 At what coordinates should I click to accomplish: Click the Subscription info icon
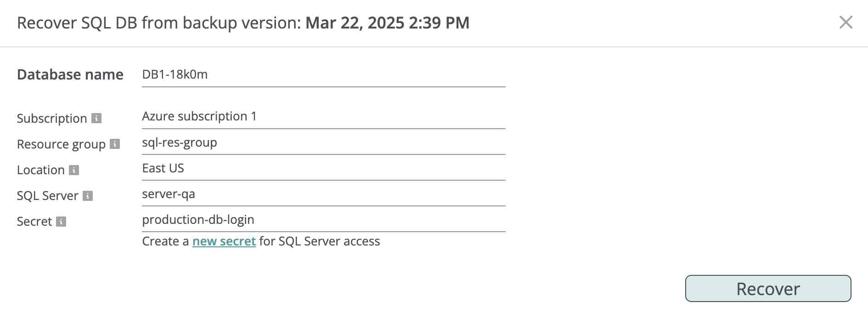tap(96, 118)
